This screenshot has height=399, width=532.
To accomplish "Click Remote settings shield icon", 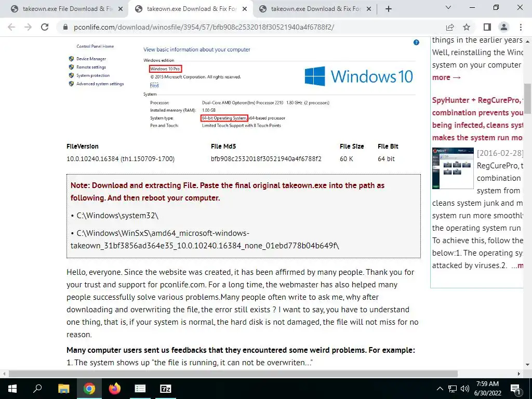I will point(71,67).
